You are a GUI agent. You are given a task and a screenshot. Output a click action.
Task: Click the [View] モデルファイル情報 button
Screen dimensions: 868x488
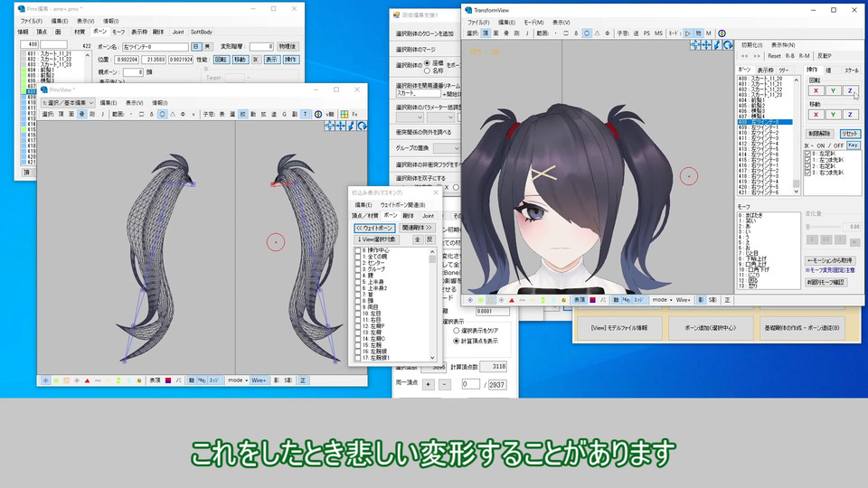pos(618,327)
